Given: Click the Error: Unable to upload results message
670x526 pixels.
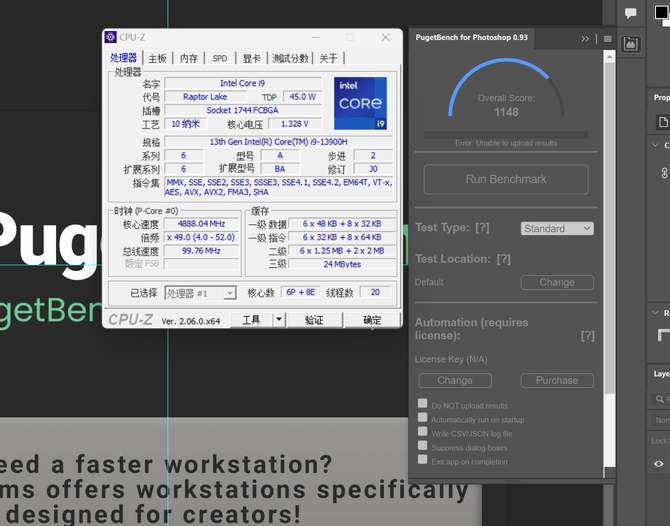Looking at the screenshot, I should click(506, 143).
